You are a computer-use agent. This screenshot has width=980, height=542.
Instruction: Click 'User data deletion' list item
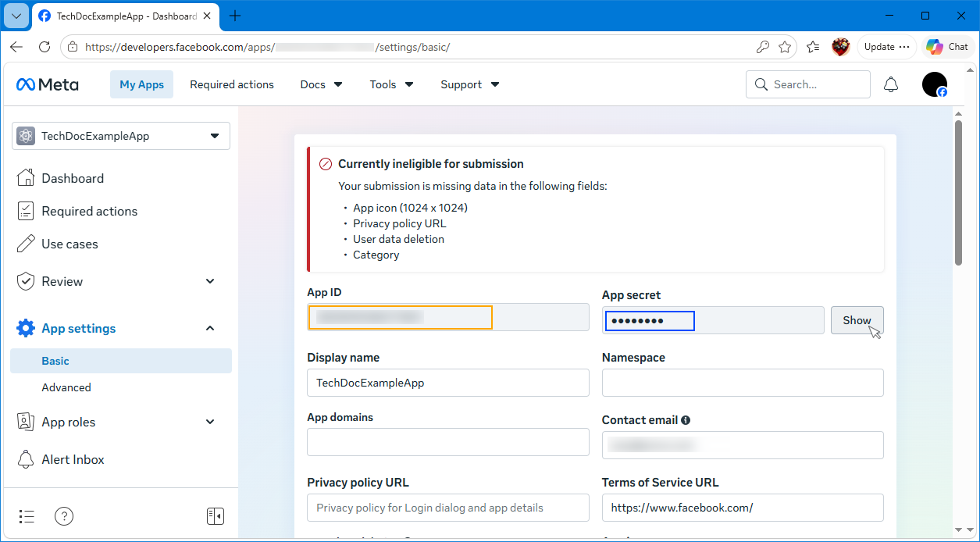398,239
